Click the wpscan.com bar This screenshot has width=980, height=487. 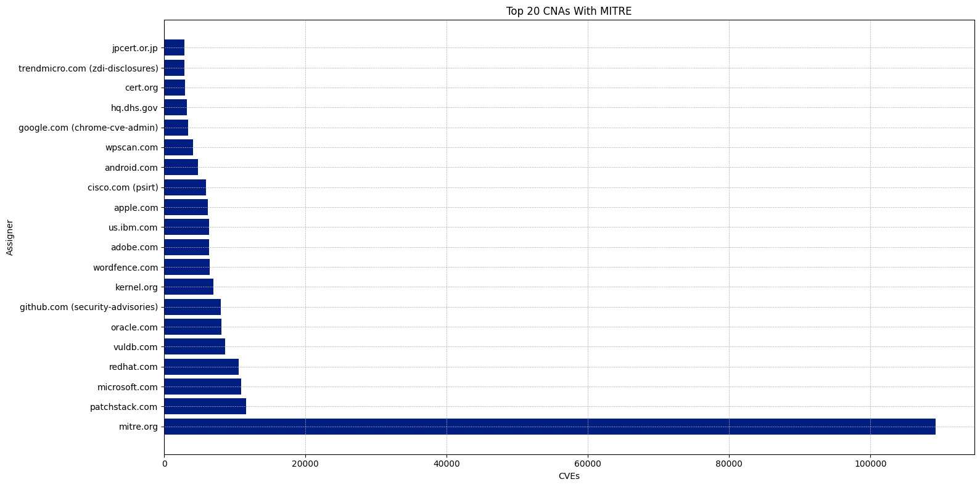tap(178, 147)
